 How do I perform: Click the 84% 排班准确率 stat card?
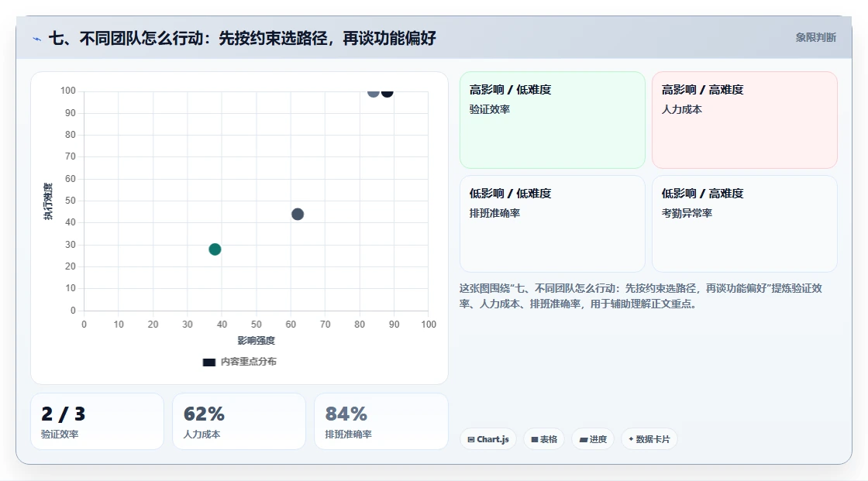tap(381, 422)
